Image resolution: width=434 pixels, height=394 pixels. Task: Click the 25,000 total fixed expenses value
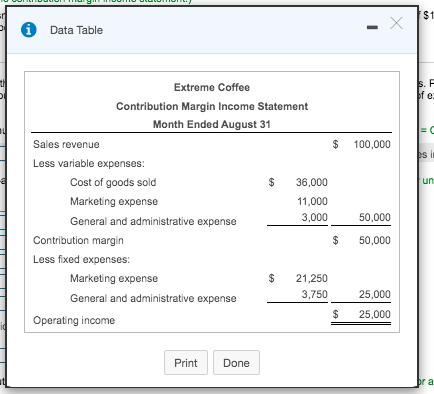tap(375, 294)
